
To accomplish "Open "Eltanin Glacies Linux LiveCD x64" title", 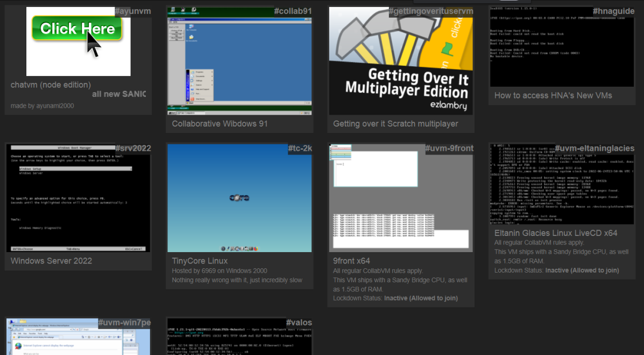I will pyautogui.click(x=556, y=233).
